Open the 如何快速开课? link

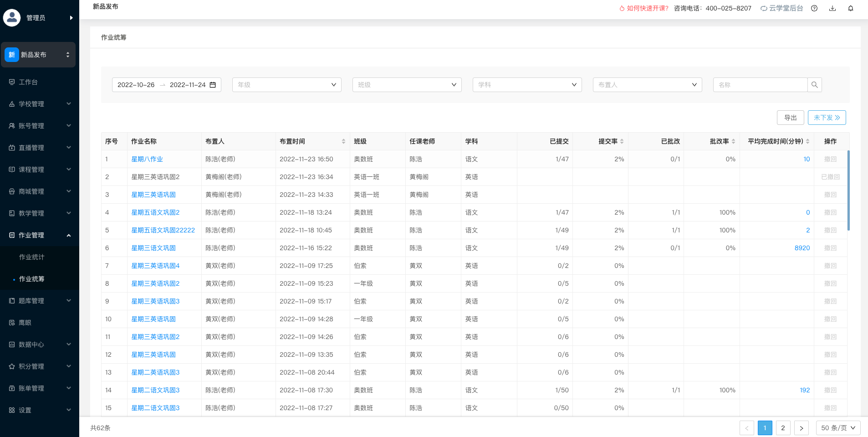[x=644, y=8]
